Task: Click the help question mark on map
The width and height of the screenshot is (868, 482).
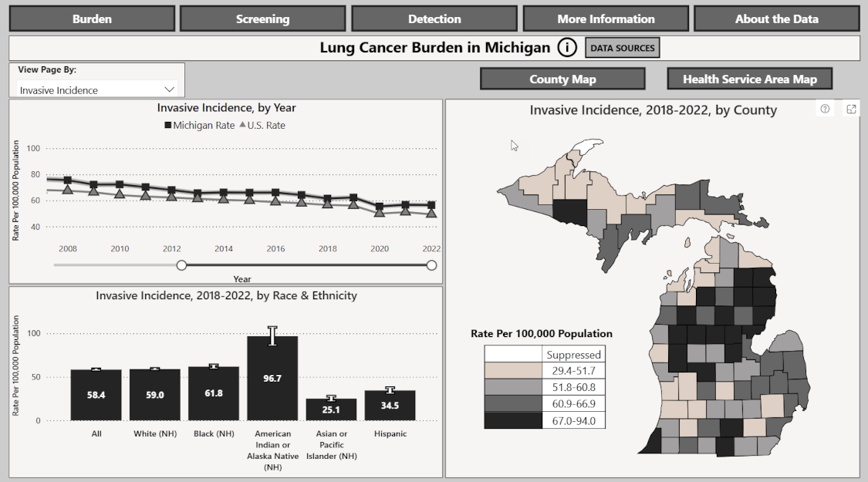Action: pyautogui.click(x=825, y=109)
